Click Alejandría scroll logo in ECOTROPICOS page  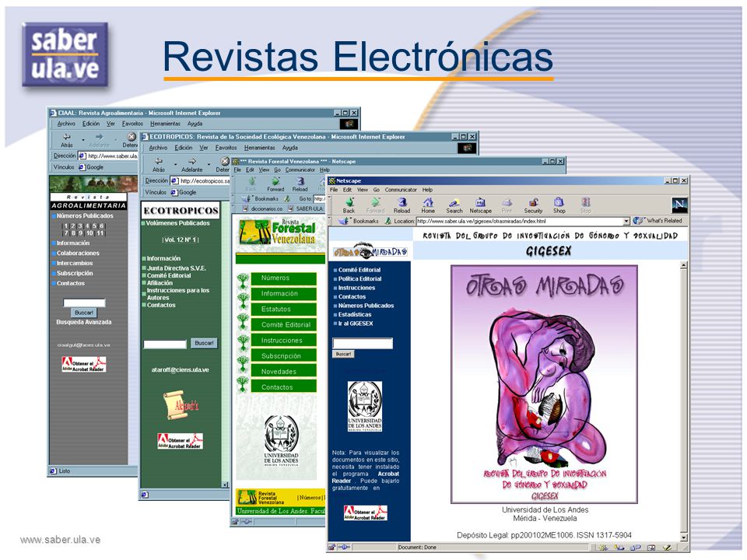(x=181, y=404)
